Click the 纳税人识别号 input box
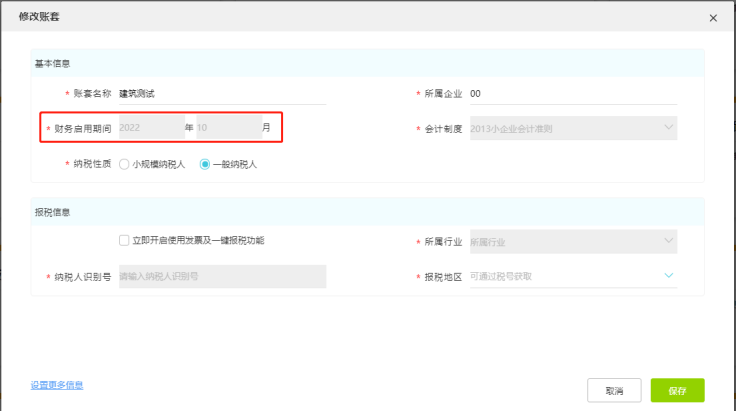 click(x=222, y=276)
